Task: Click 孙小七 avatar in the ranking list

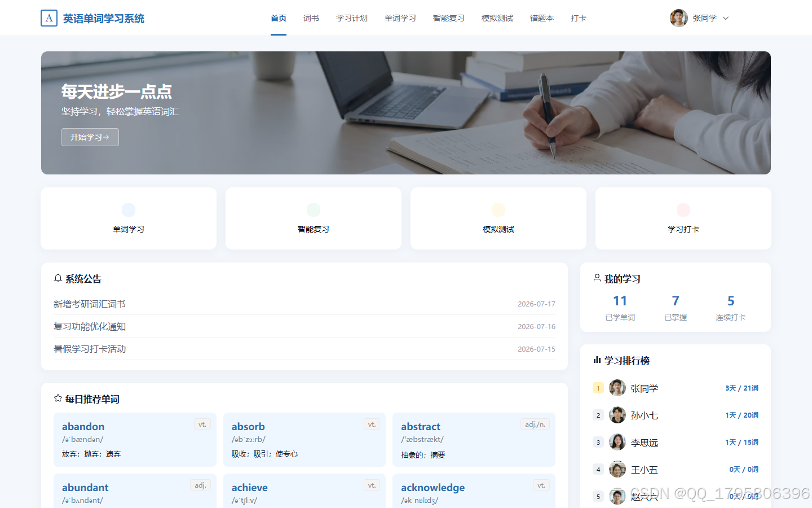Action: (617, 415)
